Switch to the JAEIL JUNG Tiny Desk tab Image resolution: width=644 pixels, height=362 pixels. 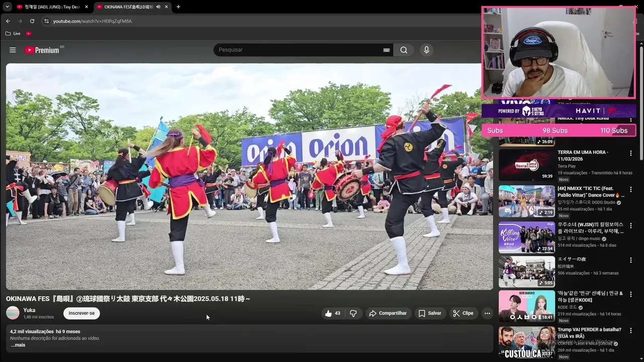53,7
